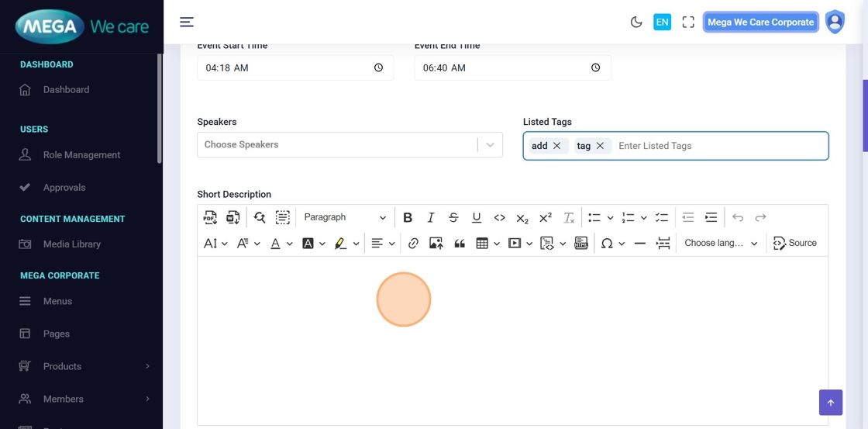
Task: Switch editor to Source view
Action: 795,244
